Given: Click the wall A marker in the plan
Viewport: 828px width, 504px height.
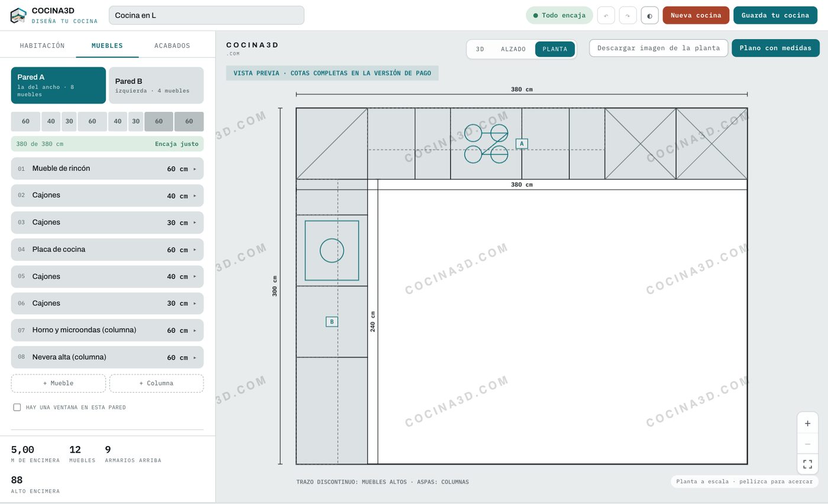Looking at the screenshot, I should point(522,144).
